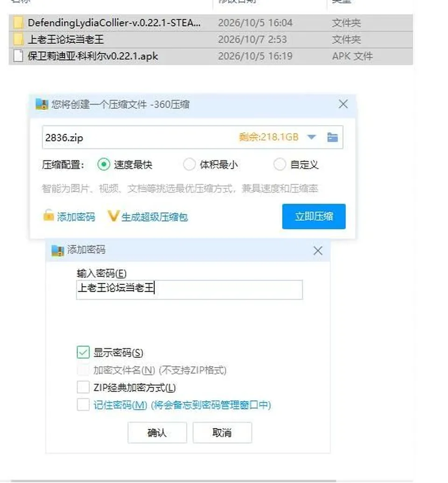Click the 360压缩 app icon in the compression dialog title
The image size is (448, 483).
[x=42, y=104]
